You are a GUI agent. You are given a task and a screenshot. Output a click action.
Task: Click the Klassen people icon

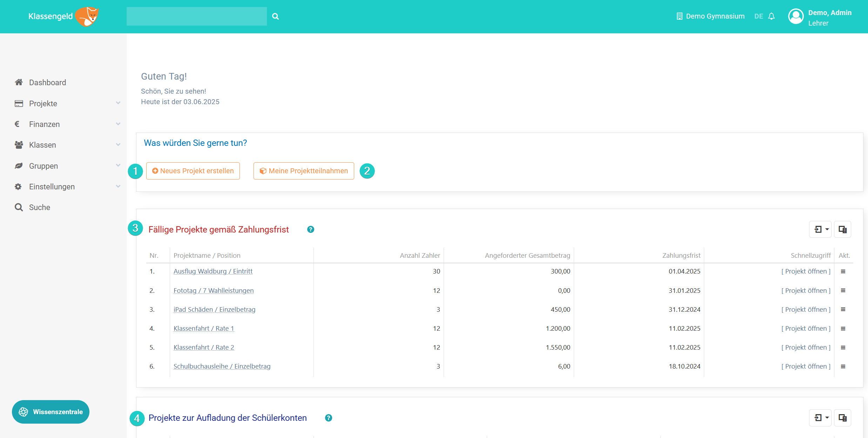tap(19, 145)
